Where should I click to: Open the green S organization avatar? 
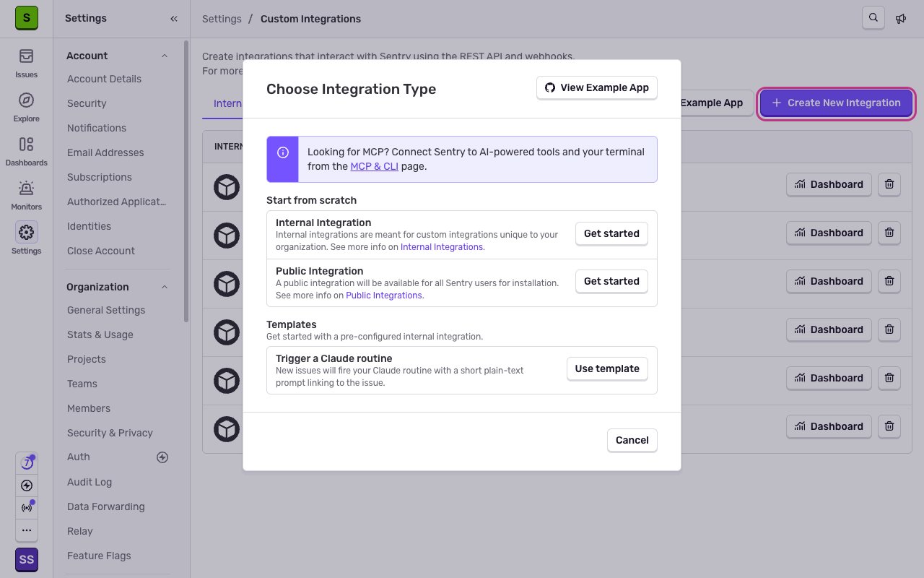(27, 18)
